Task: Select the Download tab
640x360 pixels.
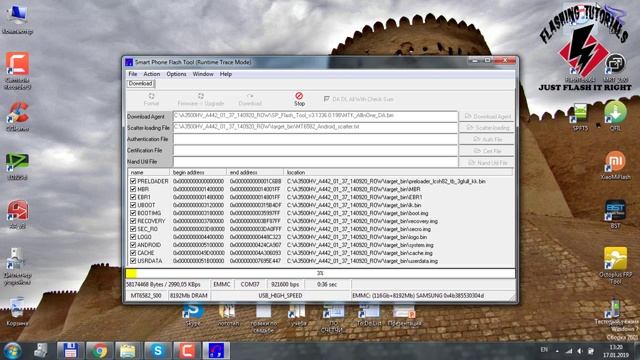Action: (x=140, y=84)
